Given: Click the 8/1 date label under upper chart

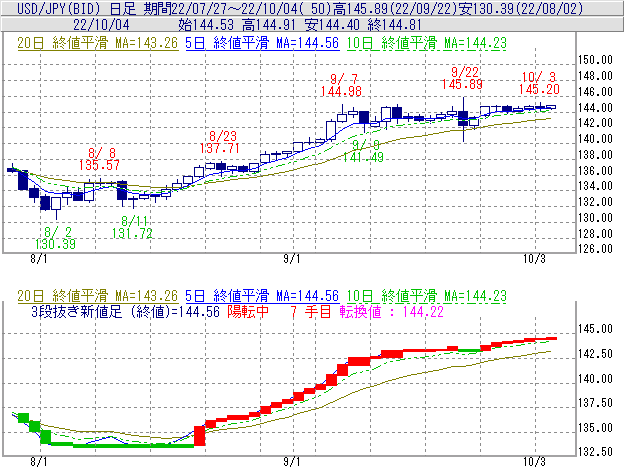Looking at the screenshot, I should (x=39, y=259).
